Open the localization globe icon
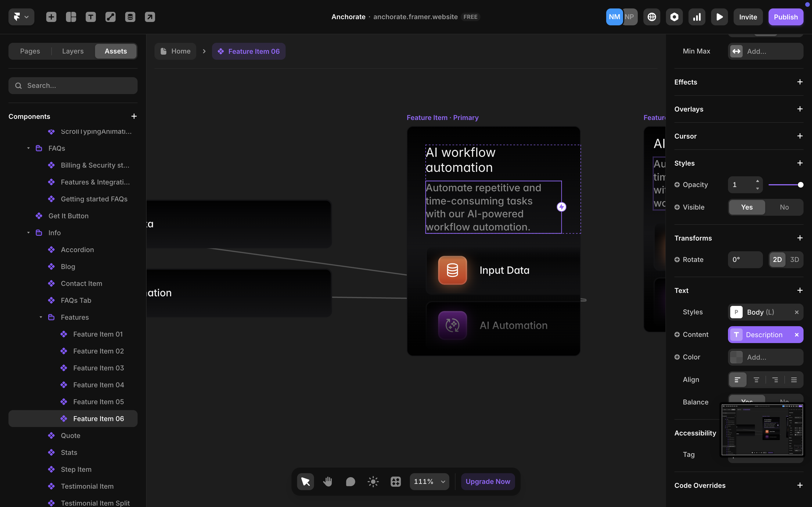 [x=651, y=17]
